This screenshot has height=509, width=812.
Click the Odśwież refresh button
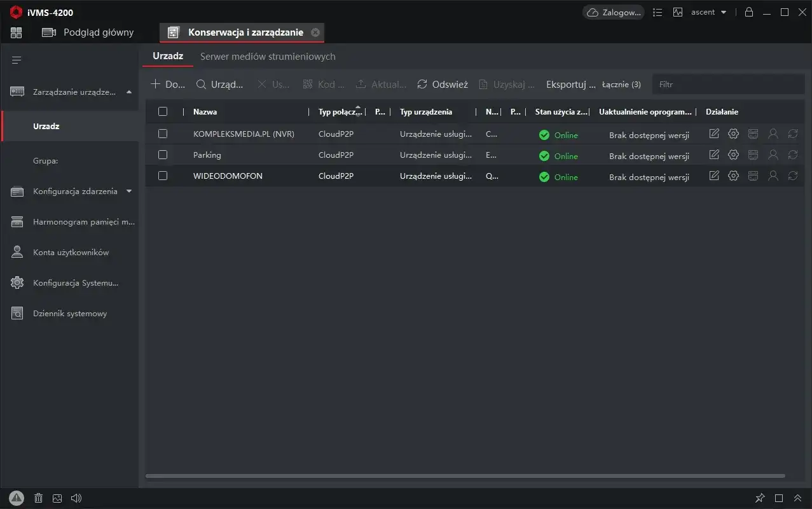tap(443, 84)
